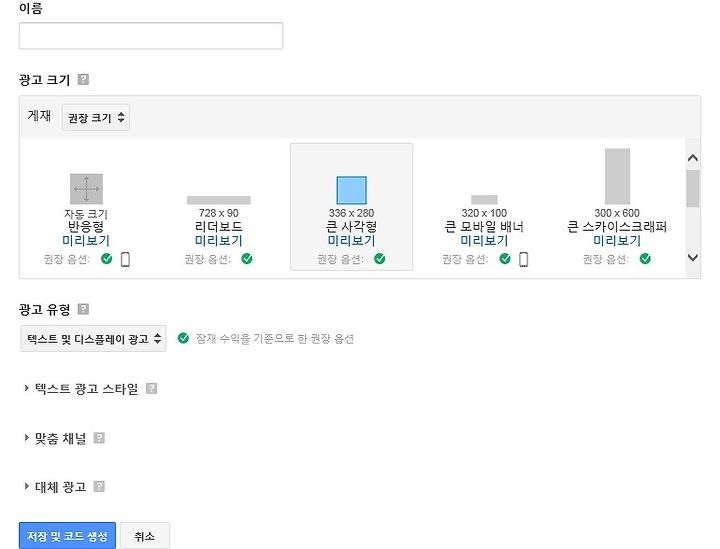
Task: Click the 이름 name input field
Action: (x=151, y=36)
